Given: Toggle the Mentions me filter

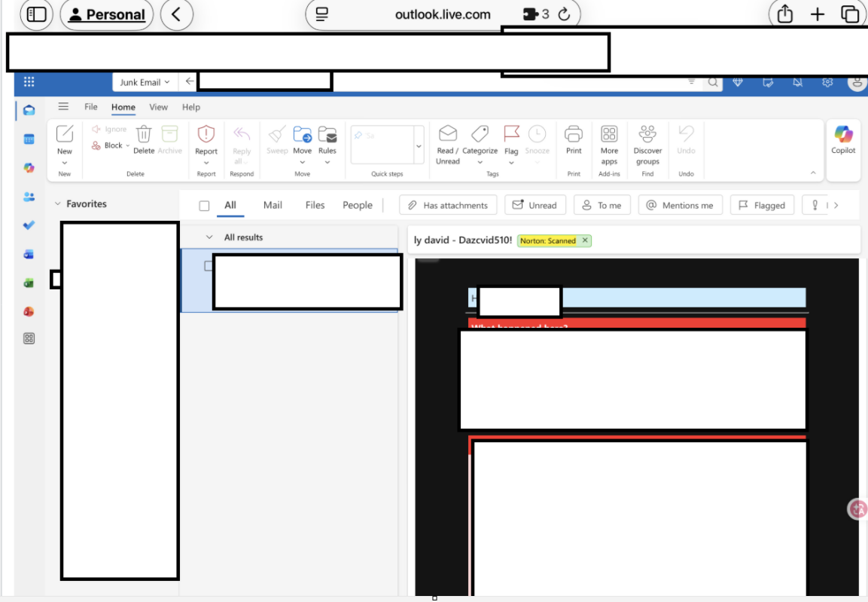Looking at the screenshot, I should tap(680, 205).
